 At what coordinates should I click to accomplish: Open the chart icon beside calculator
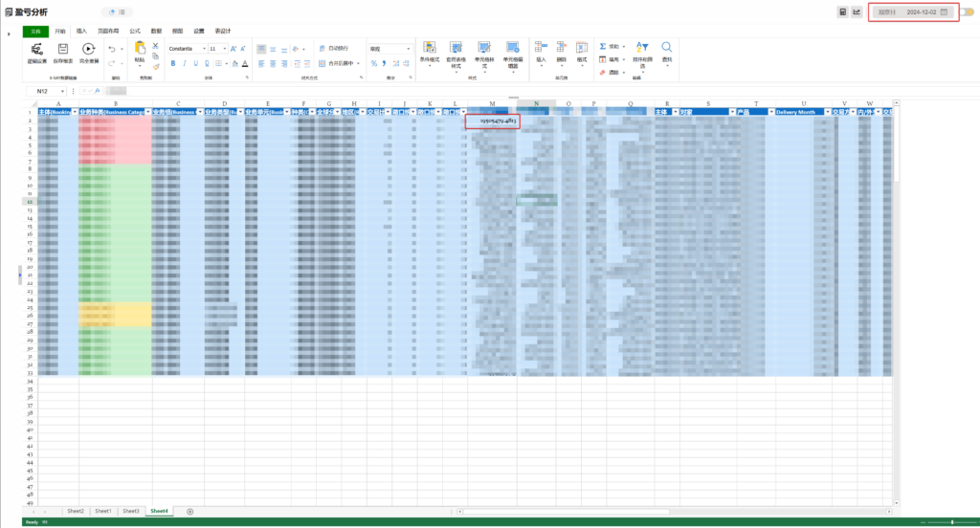(857, 11)
